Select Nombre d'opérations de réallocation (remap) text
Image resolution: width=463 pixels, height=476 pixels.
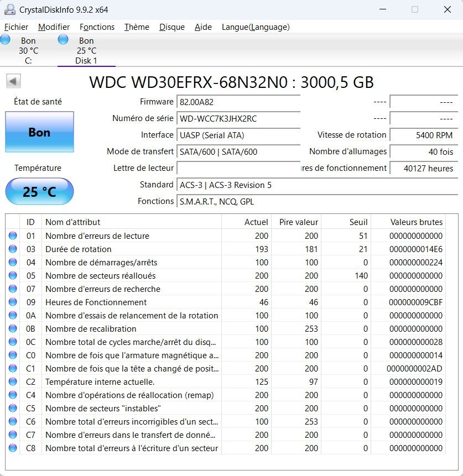pyautogui.click(x=129, y=395)
